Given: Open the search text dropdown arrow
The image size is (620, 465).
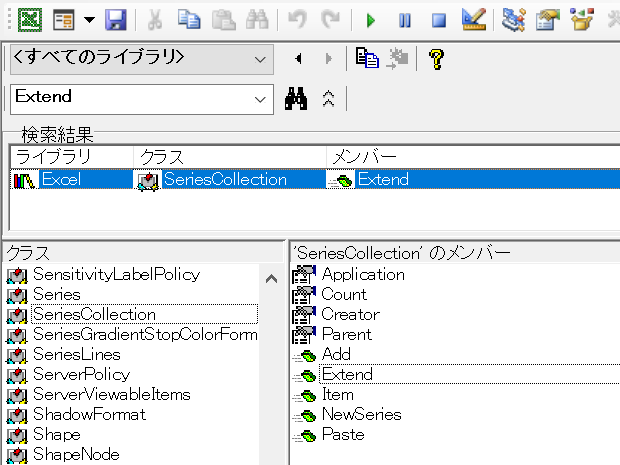Looking at the screenshot, I should (x=262, y=99).
